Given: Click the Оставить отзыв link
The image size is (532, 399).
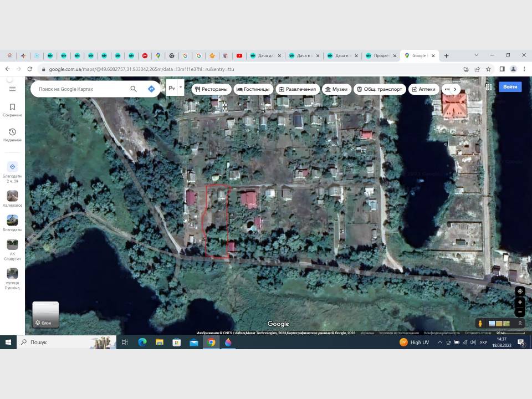Looking at the screenshot, I should [x=478, y=333].
